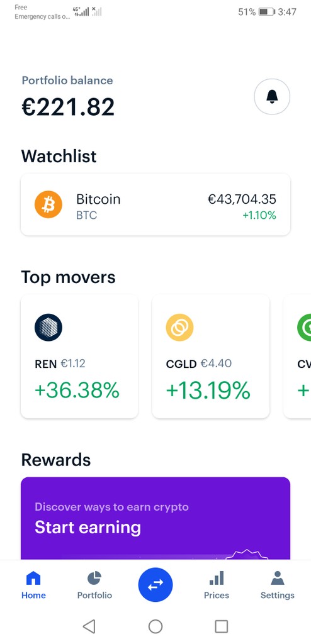The height and width of the screenshot is (644, 311).
Task: Open the Start earning rewards banner
Action: click(x=155, y=518)
